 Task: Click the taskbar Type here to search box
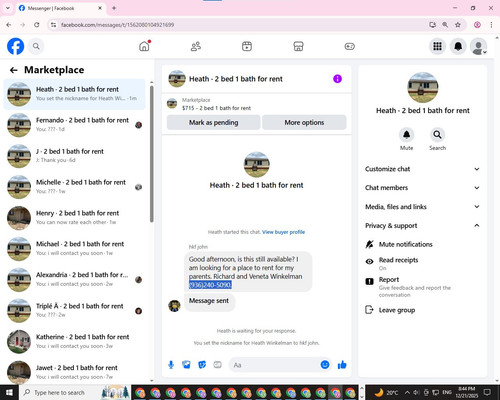[74, 392]
